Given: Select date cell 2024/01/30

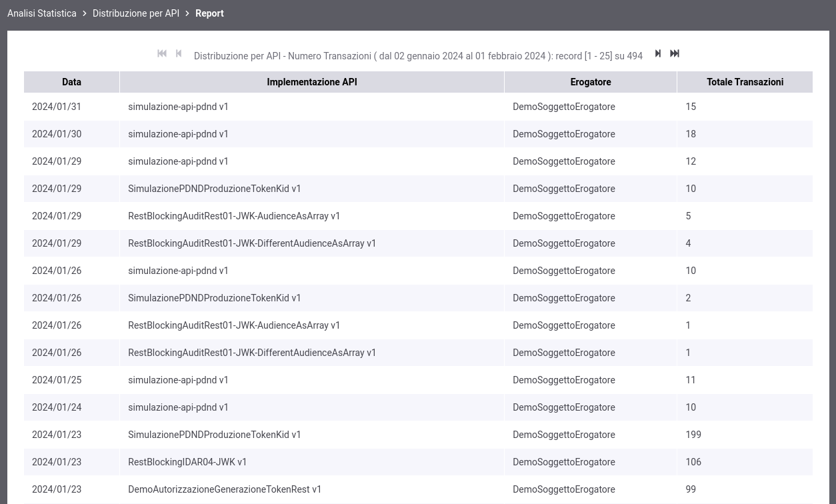Looking at the screenshot, I should pos(57,134).
